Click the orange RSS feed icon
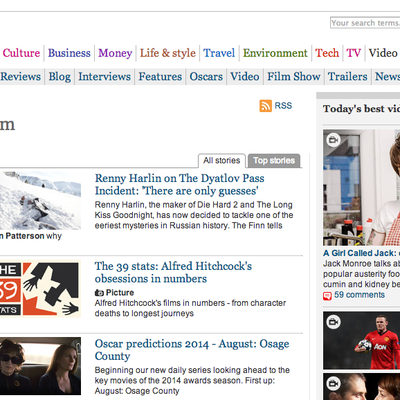The height and width of the screenshot is (400, 400). click(x=266, y=106)
